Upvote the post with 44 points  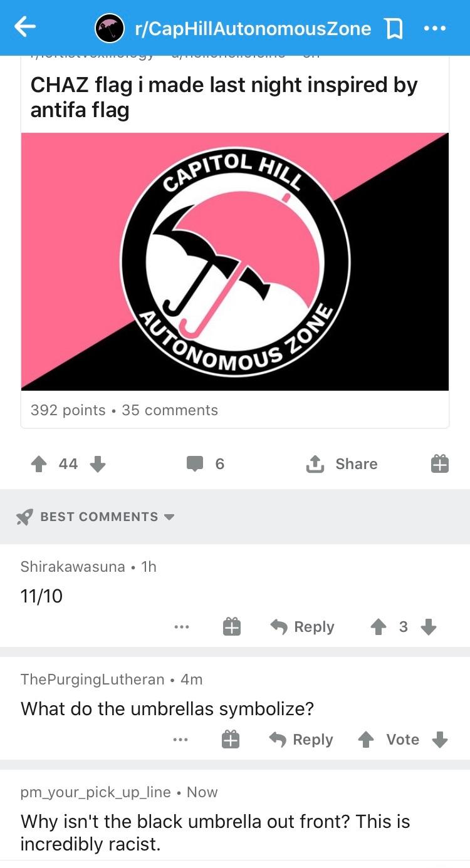tap(39, 464)
